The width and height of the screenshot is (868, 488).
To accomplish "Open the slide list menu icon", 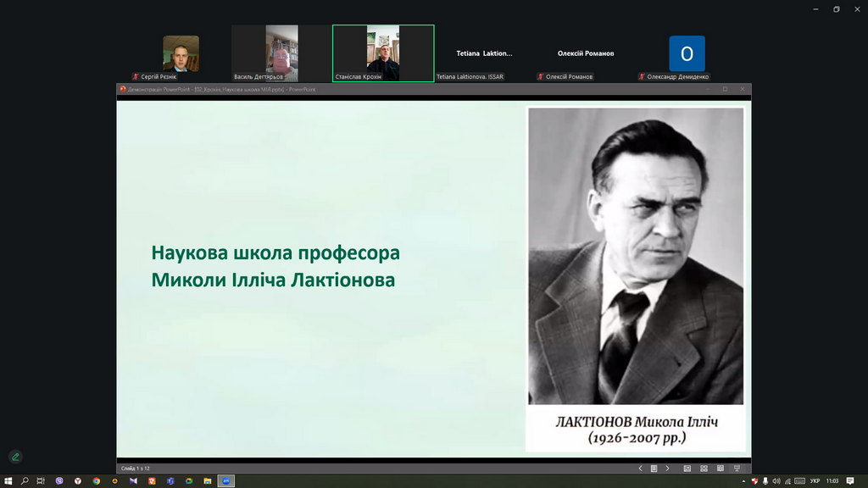I will click(654, 469).
